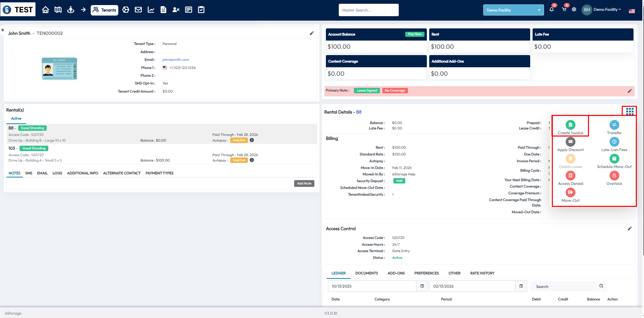Edit tenant details with pencil icon

pos(311,33)
